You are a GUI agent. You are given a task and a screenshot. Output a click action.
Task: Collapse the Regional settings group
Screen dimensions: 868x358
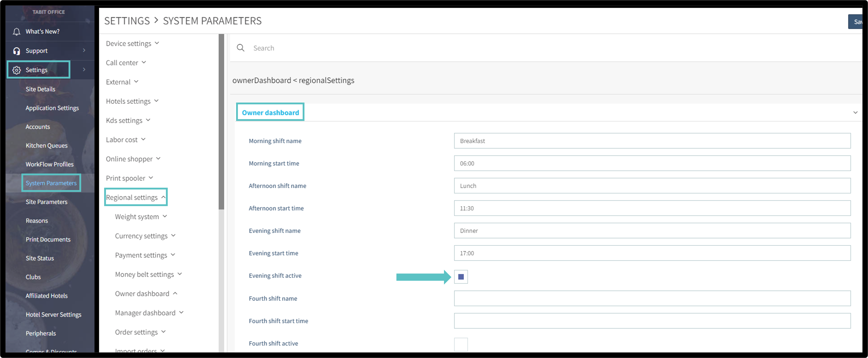[163, 197]
